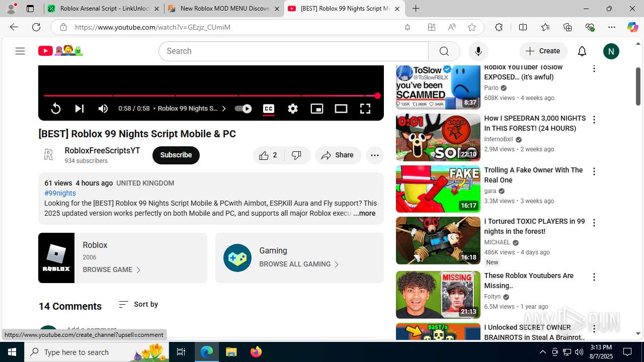Viewport: 644px width, 362px height.
Task: Close the current YouTube tab
Action: (397, 9)
